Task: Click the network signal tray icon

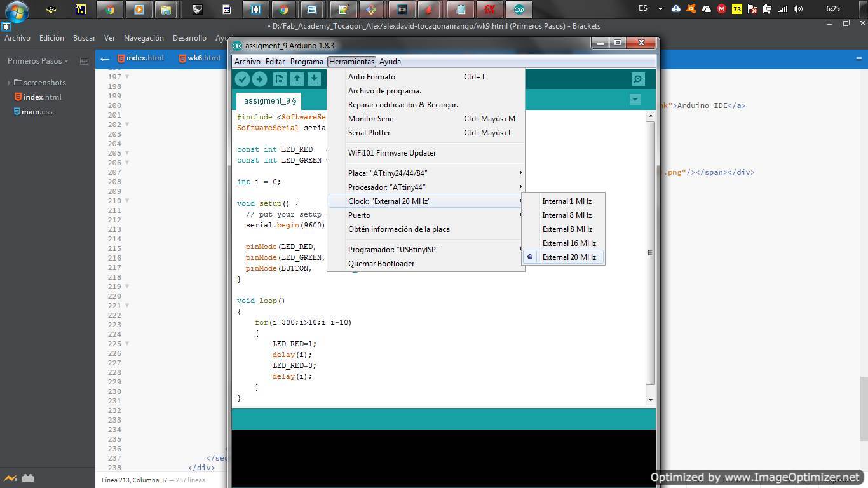Action: point(783,9)
